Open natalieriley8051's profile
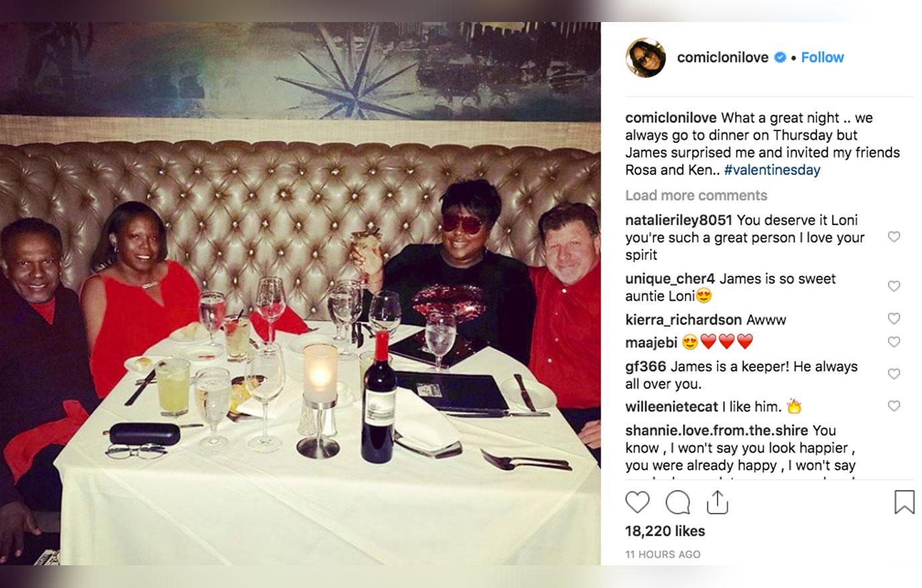Screen dimensions: 922x588 tap(679, 220)
